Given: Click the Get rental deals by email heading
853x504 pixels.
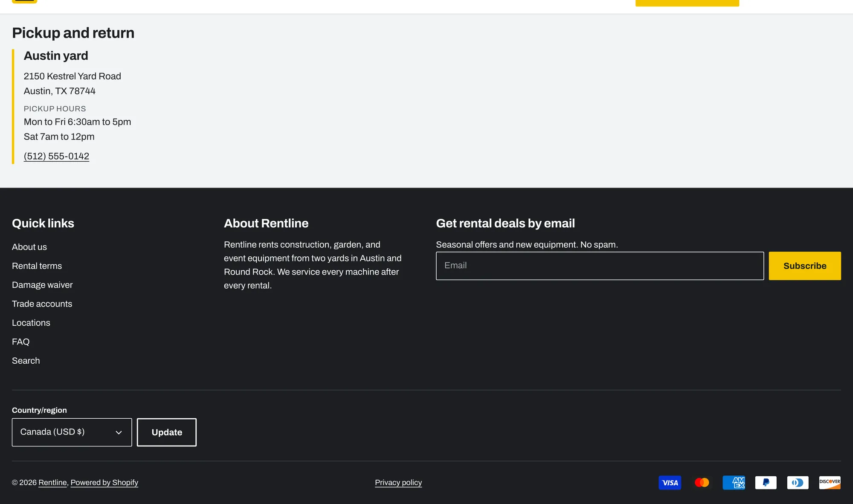Looking at the screenshot, I should (505, 223).
